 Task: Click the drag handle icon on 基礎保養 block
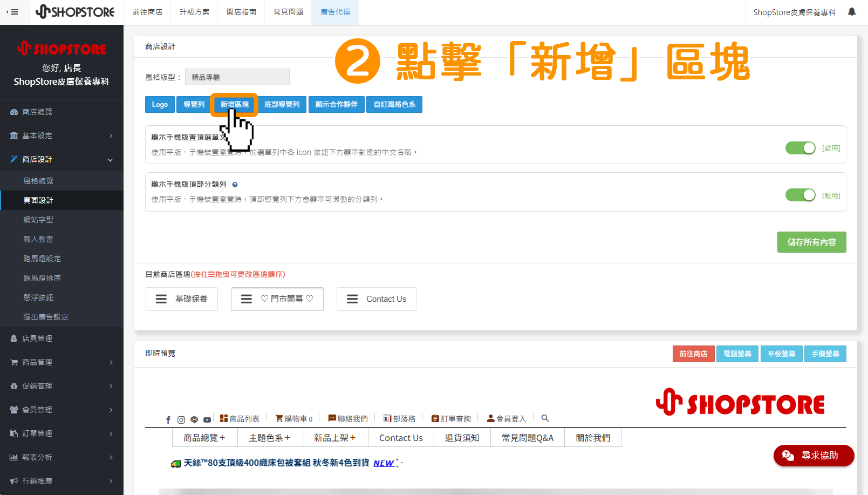click(161, 299)
